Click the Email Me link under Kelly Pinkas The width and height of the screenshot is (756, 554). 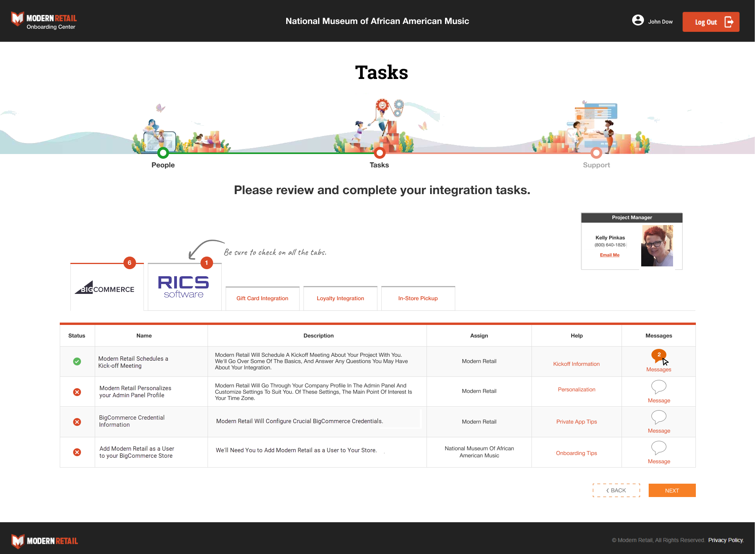point(609,255)
